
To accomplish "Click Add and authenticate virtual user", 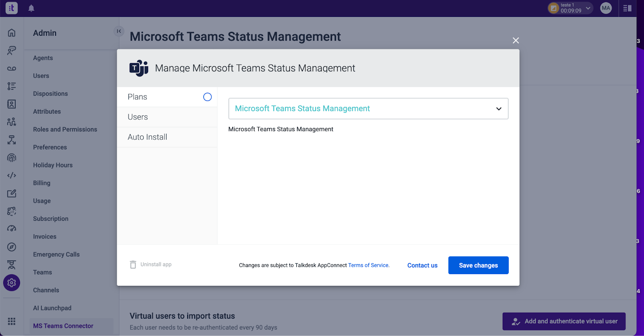I will pos(564,321).
